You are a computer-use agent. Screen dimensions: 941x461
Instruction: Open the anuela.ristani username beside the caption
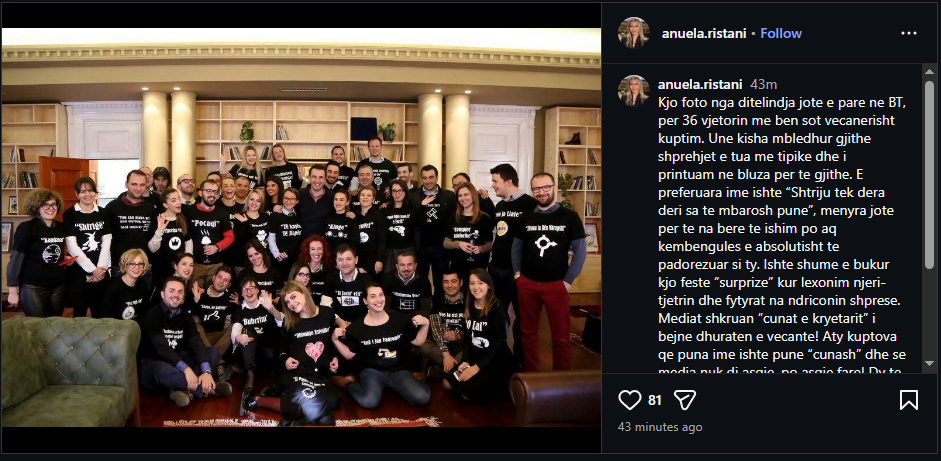[x=700, y=85]
